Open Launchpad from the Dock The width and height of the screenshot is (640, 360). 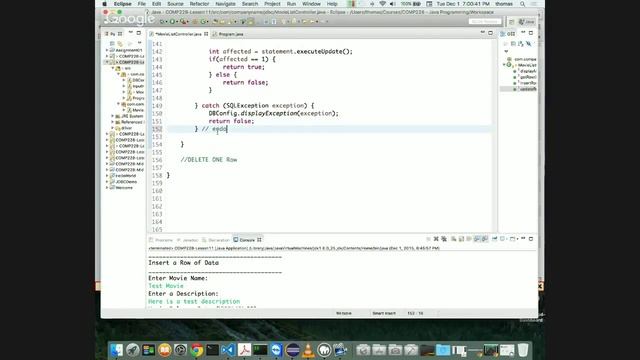(132, 350)
